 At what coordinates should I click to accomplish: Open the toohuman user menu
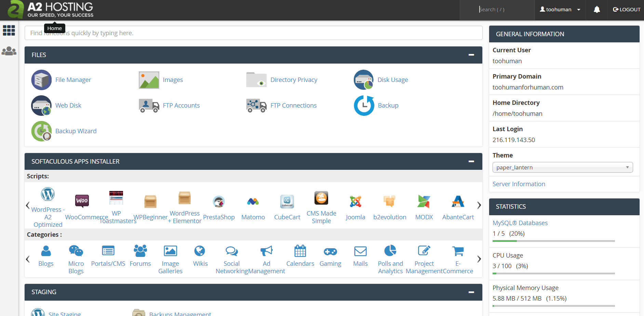(x=560, y=10)
